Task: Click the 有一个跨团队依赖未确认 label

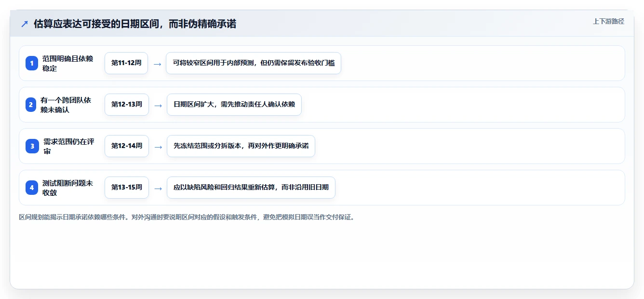Action: click(66, 105)
